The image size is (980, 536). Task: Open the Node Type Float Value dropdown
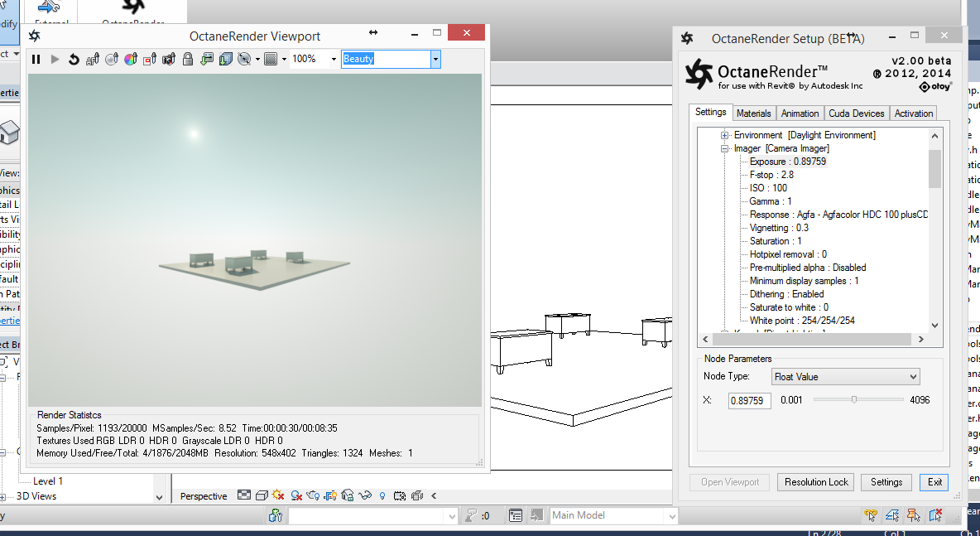pyautogui.click(x=845, y=376)
